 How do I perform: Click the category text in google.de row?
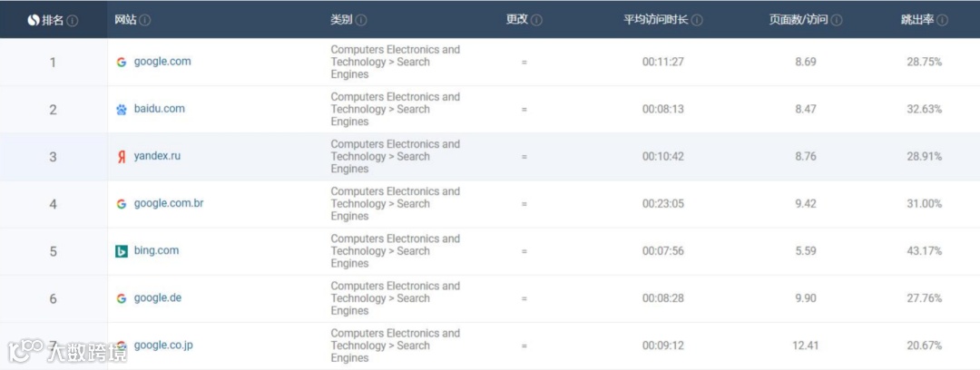pos(395,298)
